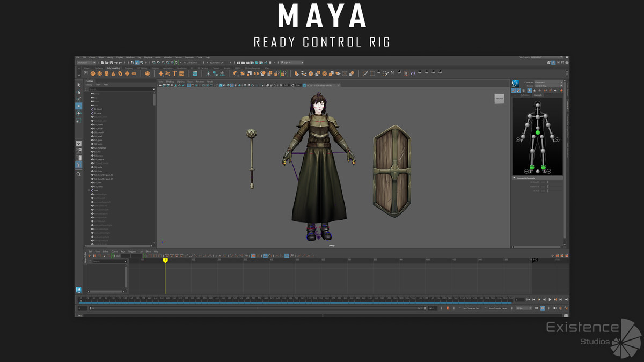Click the Sign In button

click(286, 62)
